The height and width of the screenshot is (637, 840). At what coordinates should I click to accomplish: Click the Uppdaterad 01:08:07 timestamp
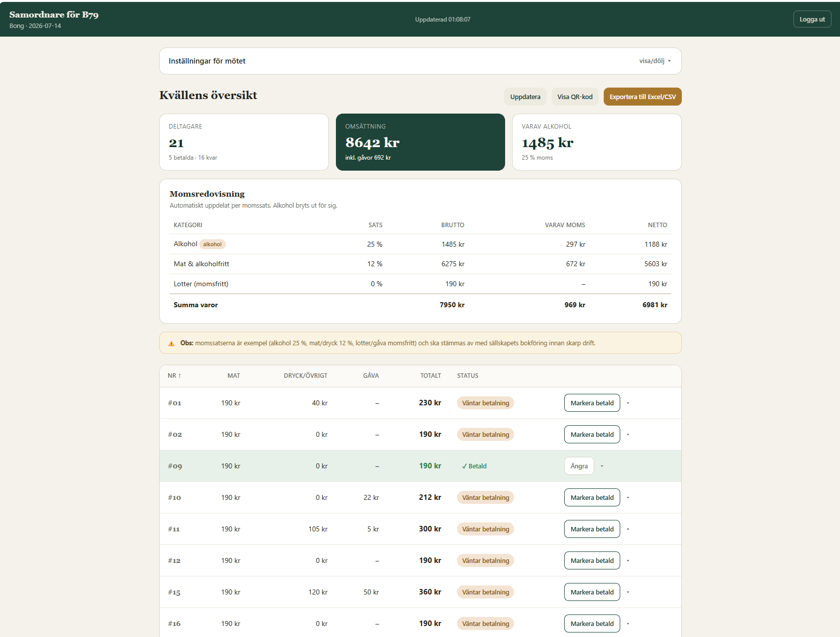[x=443, y=20]
